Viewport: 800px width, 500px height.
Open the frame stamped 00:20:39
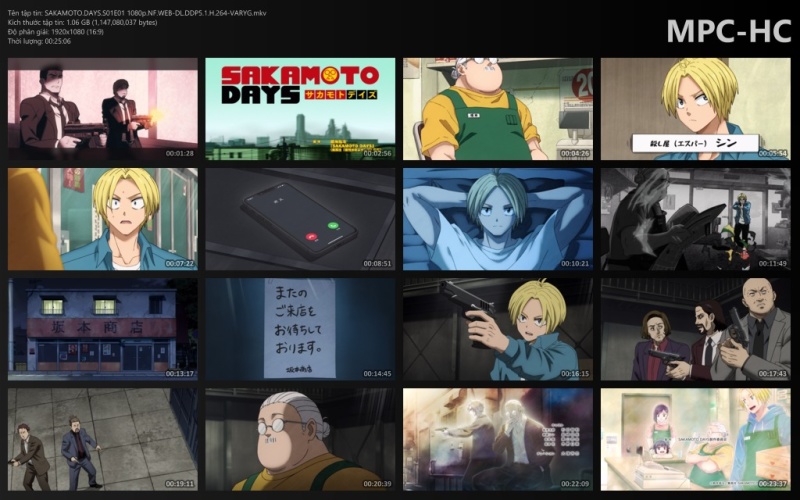(x=300, y=439)
